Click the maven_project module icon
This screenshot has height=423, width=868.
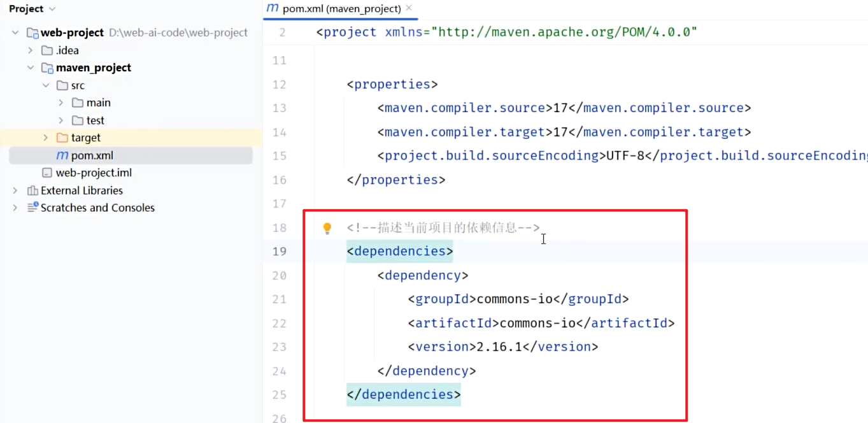click(48, 68)
